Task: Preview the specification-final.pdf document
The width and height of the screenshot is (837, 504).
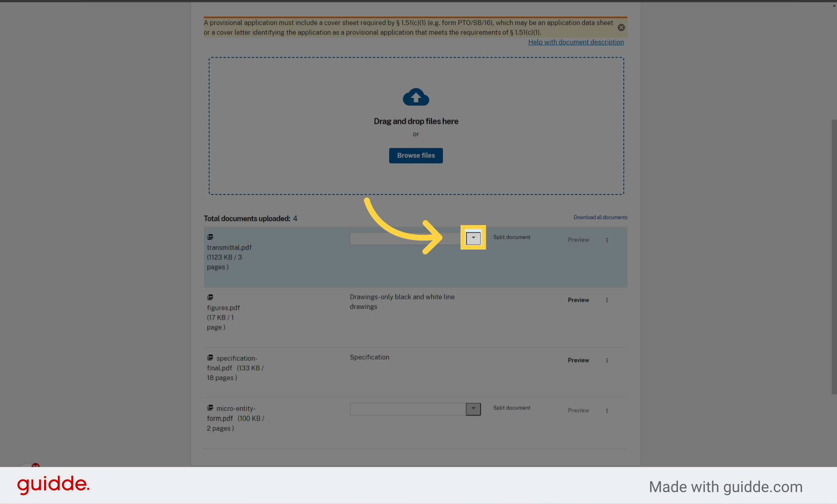Action: [x=578, y=360]
